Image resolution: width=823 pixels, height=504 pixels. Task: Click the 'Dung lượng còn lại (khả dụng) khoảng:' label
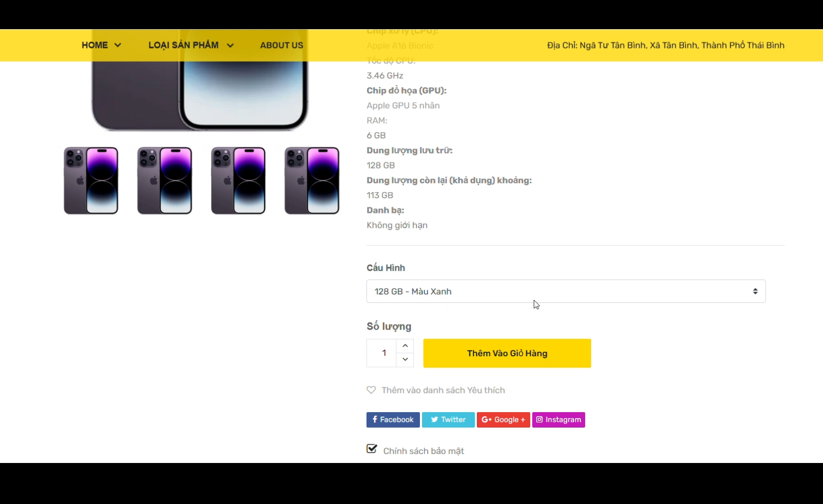pyautogui.click(x=449, y=180)
